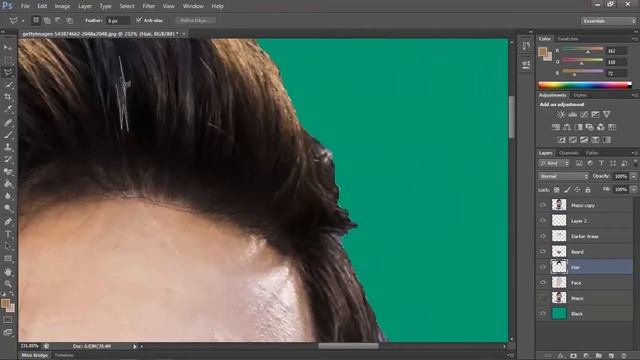
Task: Hide the Darker Areas layer
Action: [542, 236]
